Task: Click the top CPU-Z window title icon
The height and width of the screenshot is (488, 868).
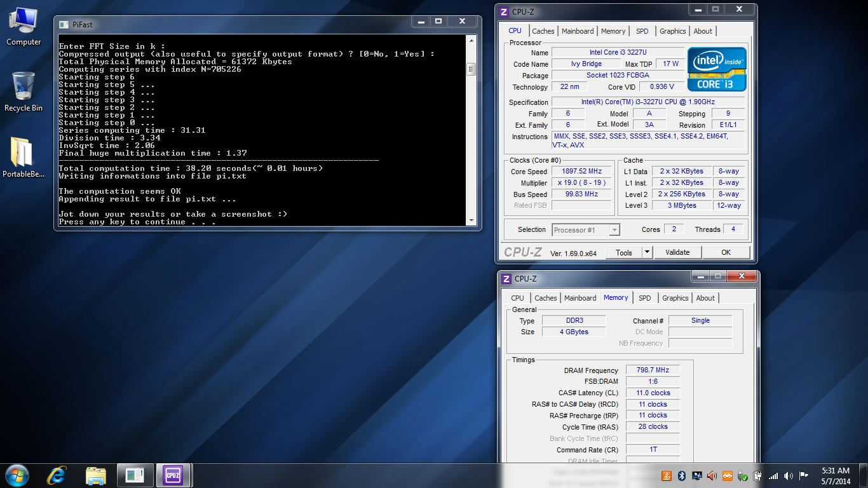Action: coord(505,12)
